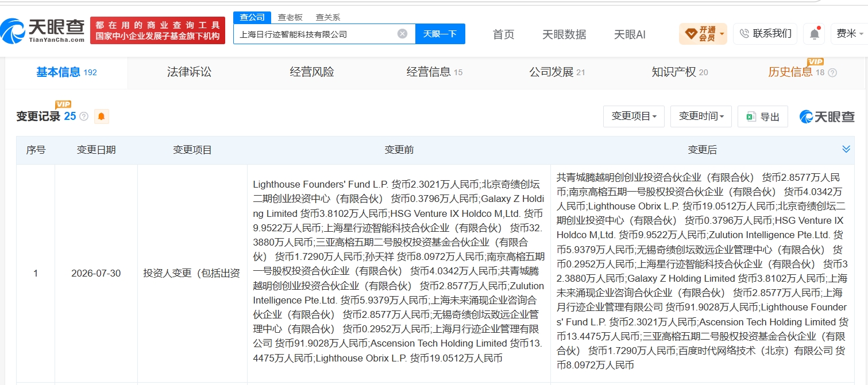Open 天眼数据 in top navigation
The image size is (868, 385).
tap(564, 34)
